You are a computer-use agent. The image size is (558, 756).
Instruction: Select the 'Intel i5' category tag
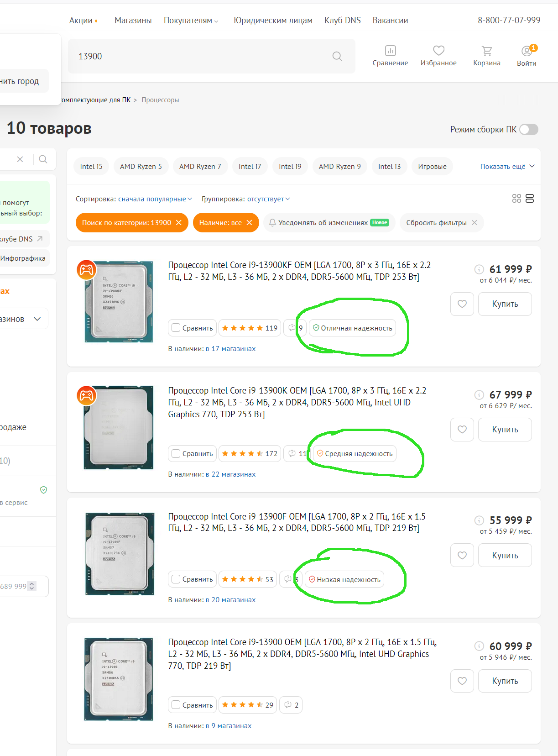click(91, 166)
